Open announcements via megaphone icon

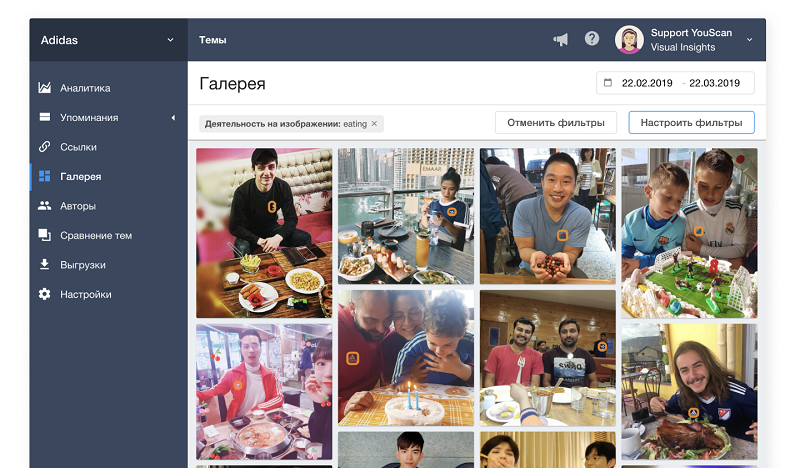(561, 39)
